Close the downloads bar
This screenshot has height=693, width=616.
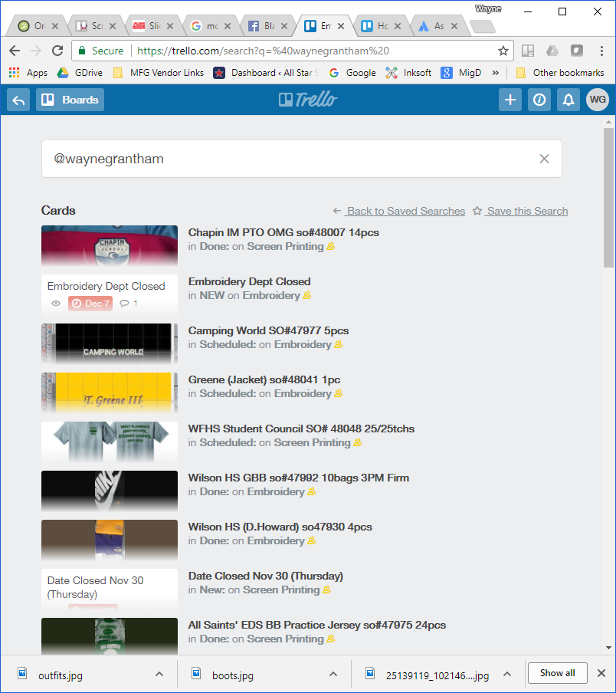click(x=601, y=673)
